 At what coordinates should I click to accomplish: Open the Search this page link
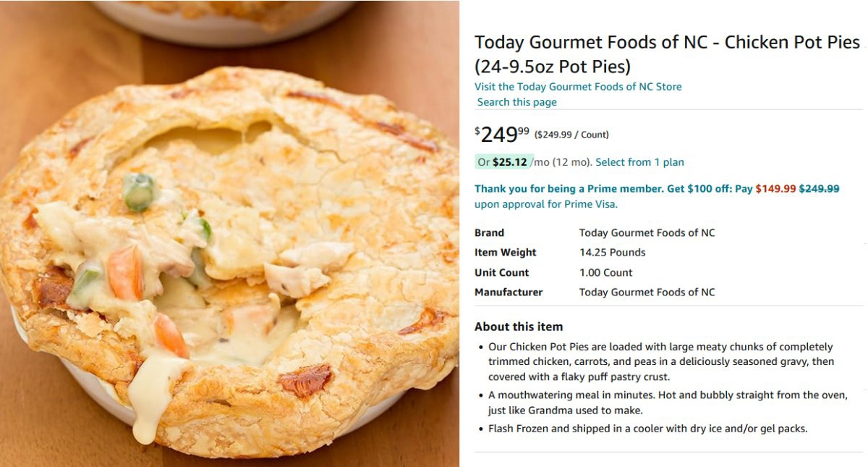[x=516, y=102]
